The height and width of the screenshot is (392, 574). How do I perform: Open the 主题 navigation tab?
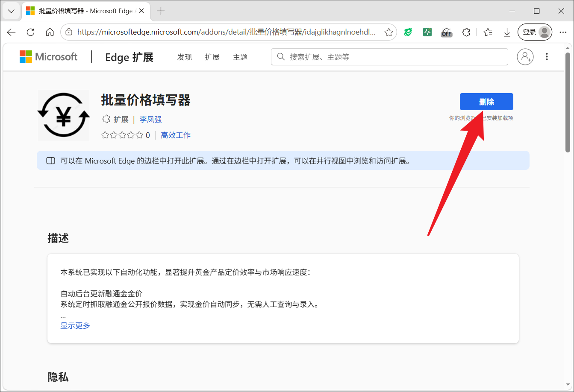point(240,57)
